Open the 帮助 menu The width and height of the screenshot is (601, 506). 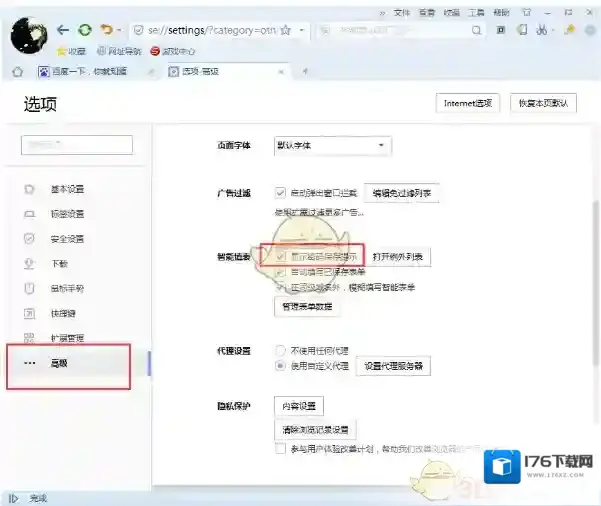coord(501,13)
